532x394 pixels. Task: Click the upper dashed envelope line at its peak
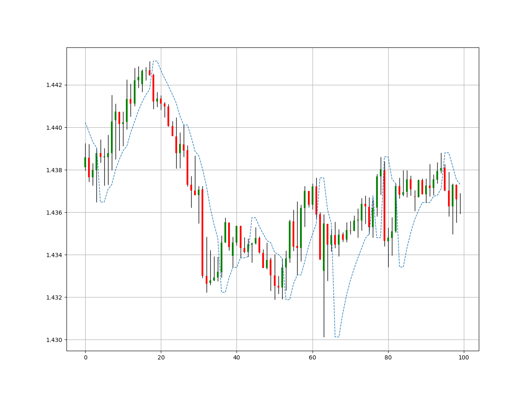(x=156, y=61)
